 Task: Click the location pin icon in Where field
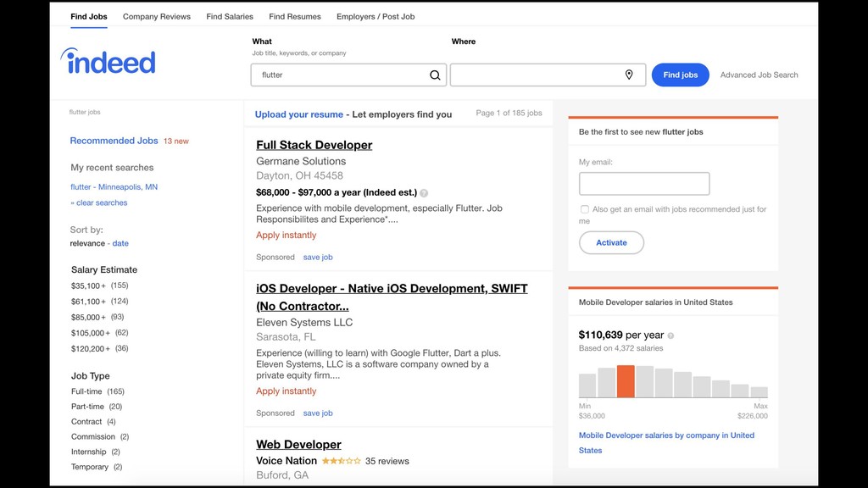point(629,75)
